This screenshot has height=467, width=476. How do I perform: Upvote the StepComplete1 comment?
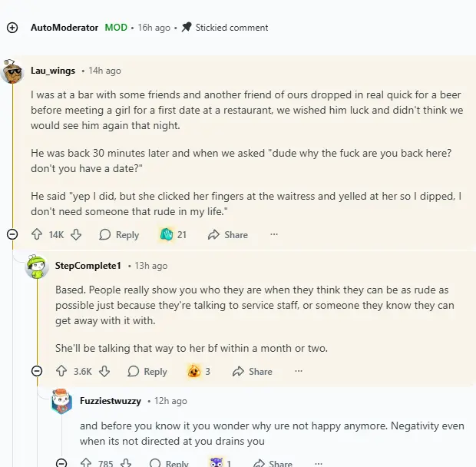tap(61, 371)
